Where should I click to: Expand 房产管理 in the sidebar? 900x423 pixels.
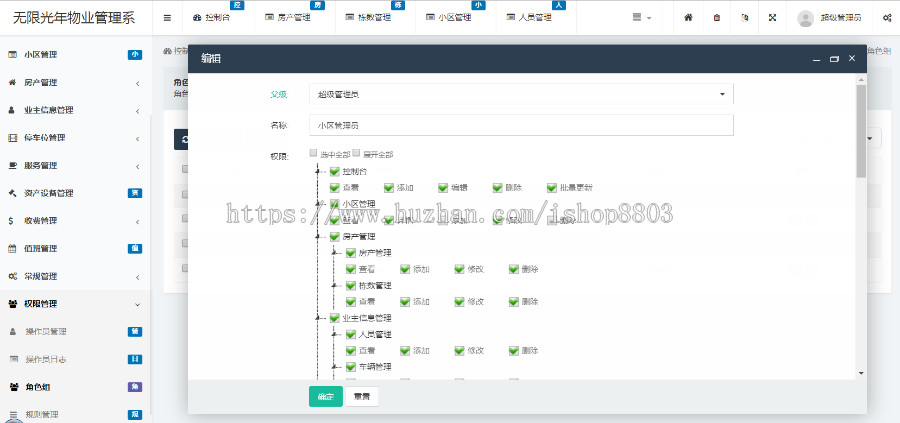tap(138, 83)
